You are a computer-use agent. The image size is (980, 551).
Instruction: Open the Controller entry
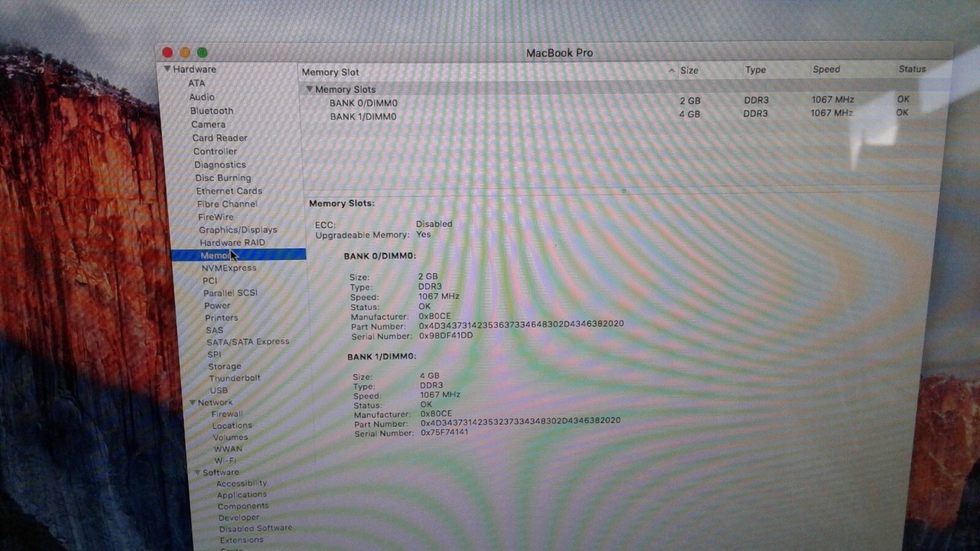(215, 151)
